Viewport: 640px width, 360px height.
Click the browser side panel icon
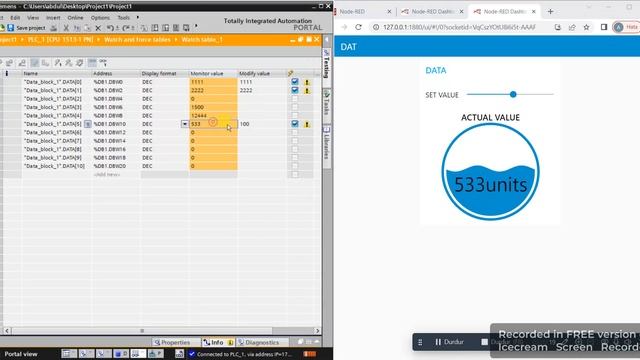point(604,27)
